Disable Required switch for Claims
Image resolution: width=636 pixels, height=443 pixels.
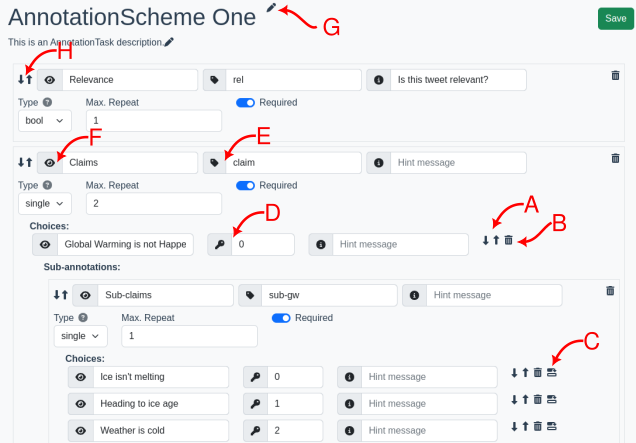coord(246,185)
